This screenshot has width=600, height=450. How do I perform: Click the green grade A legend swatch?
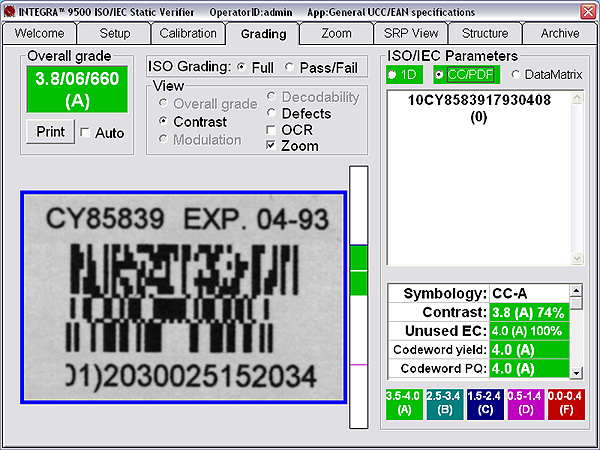(404, 402)
